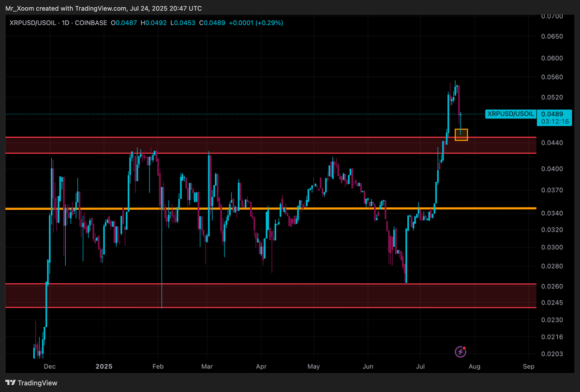The height and width of the screenshot is (392, 580).
Task: Click COINBASE exchange label in legend
Action: point(91,23)
